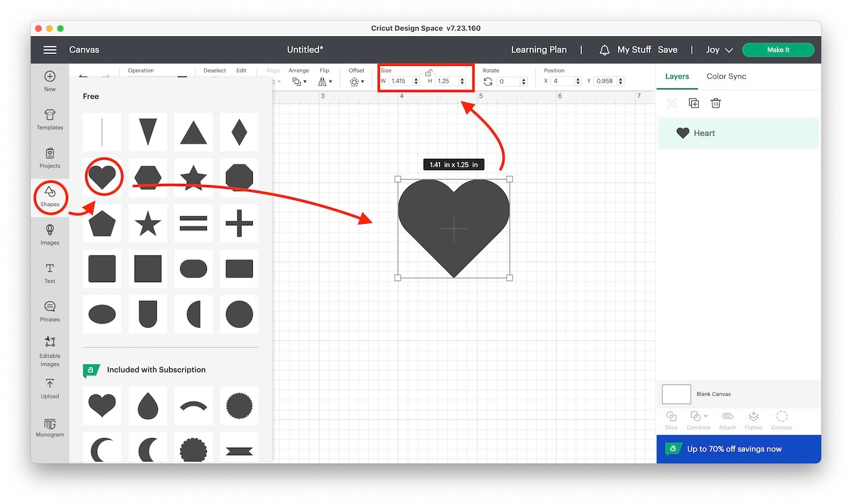Click the notifications bell icon
The width and height of the screenshot is (852, 504).
click(x=604, y=50)
